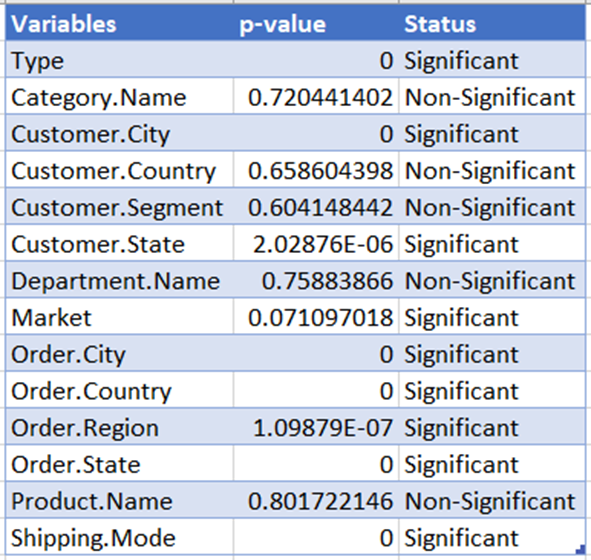Select the Variables header cell
This screenshot has height=560, width=591.
[119, 23]
